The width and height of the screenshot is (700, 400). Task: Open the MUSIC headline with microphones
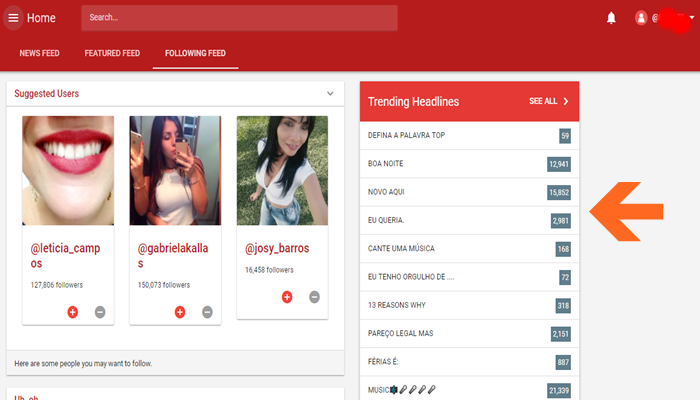coord(469,390)
